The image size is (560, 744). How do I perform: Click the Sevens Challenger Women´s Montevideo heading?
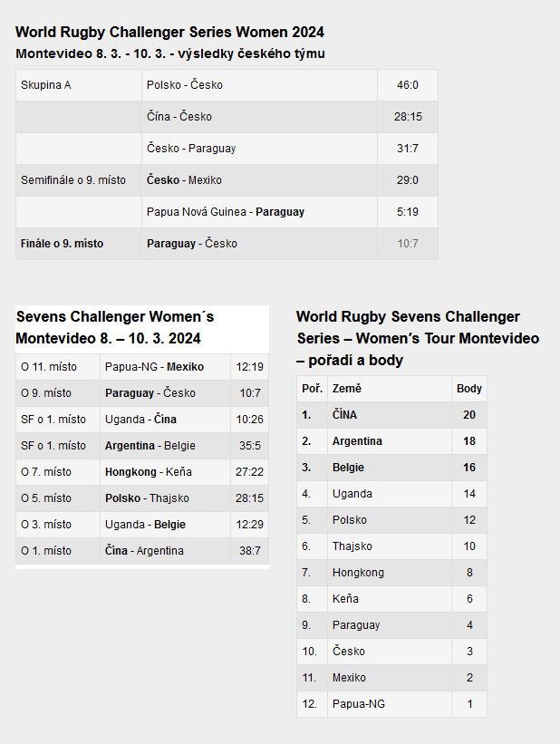pos(114,327)
